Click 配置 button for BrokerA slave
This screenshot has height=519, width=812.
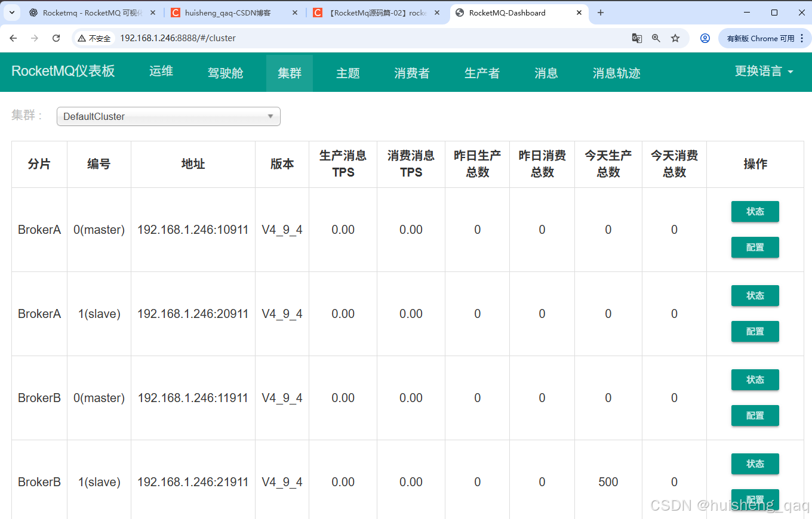(755, 332)
